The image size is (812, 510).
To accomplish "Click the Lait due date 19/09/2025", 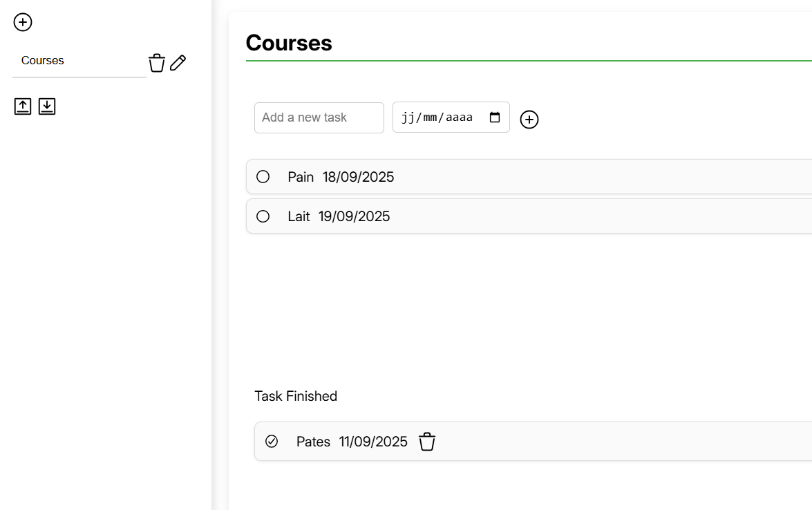I will point(355,216).
